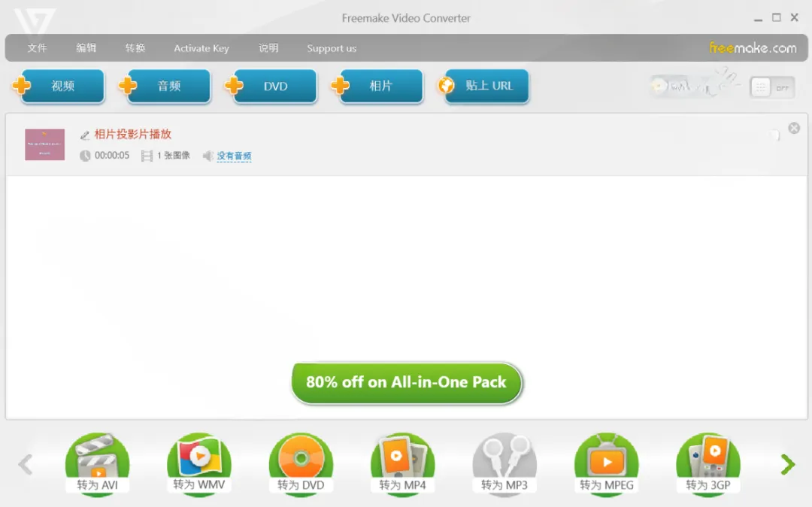Open the Support us menu
The width and height of the screenshot is (812, 507).
pyautogui.click(x=332, y=48)
